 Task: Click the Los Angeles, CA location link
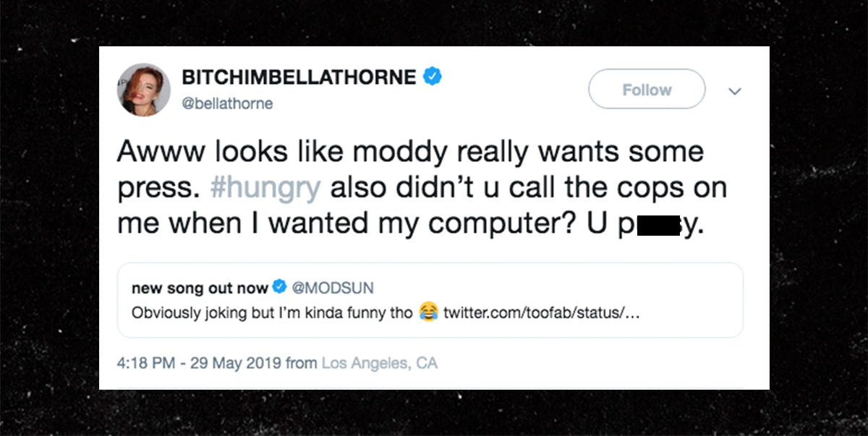380,363
